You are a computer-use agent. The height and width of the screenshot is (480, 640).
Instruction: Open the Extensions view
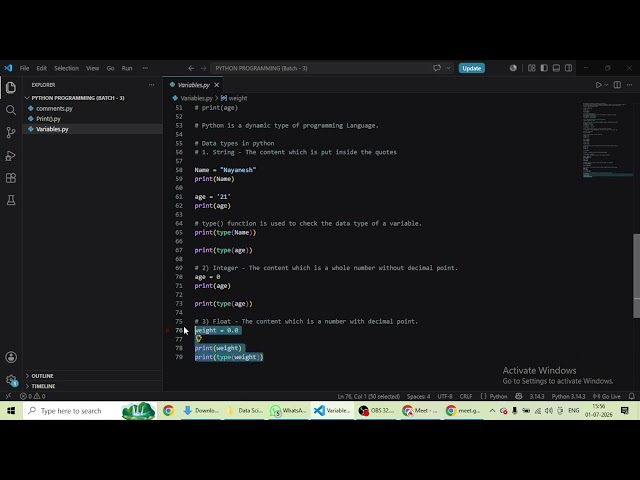click(11, 178)
